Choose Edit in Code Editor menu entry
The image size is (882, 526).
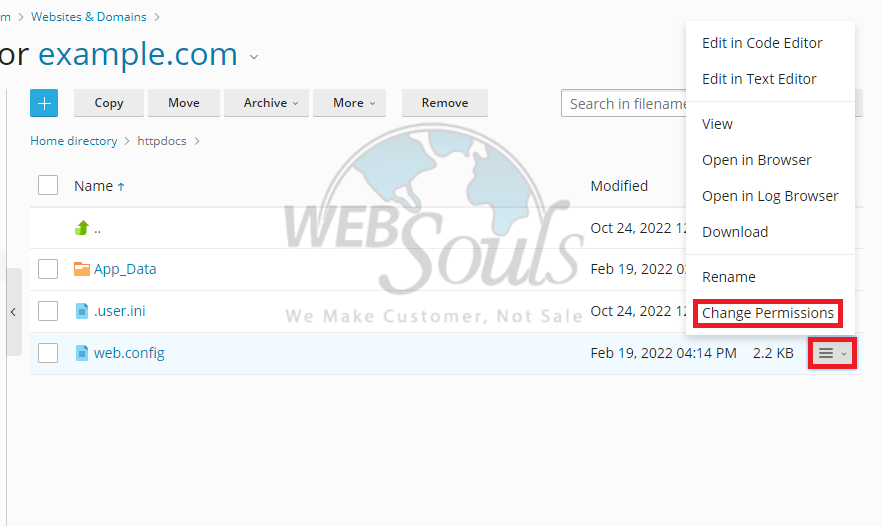(x=762, y=43)
